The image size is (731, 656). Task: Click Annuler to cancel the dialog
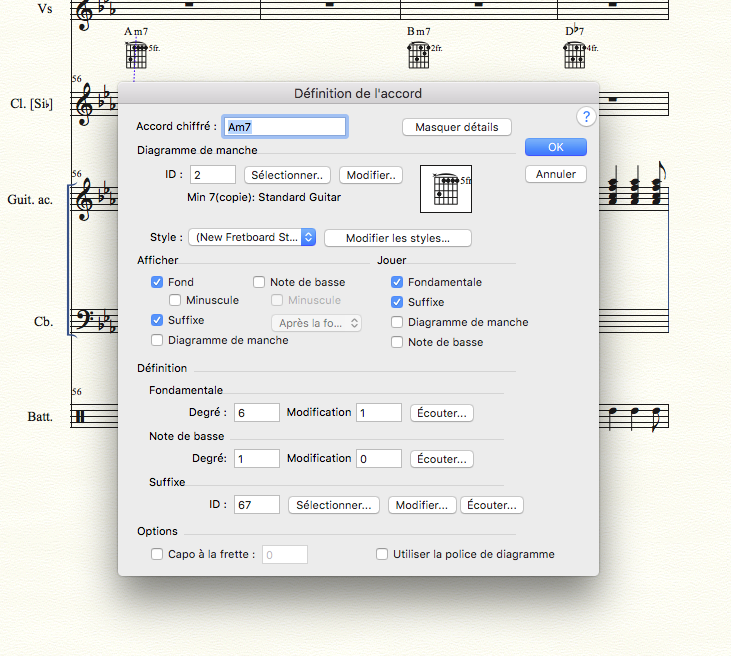click(555, 174)
